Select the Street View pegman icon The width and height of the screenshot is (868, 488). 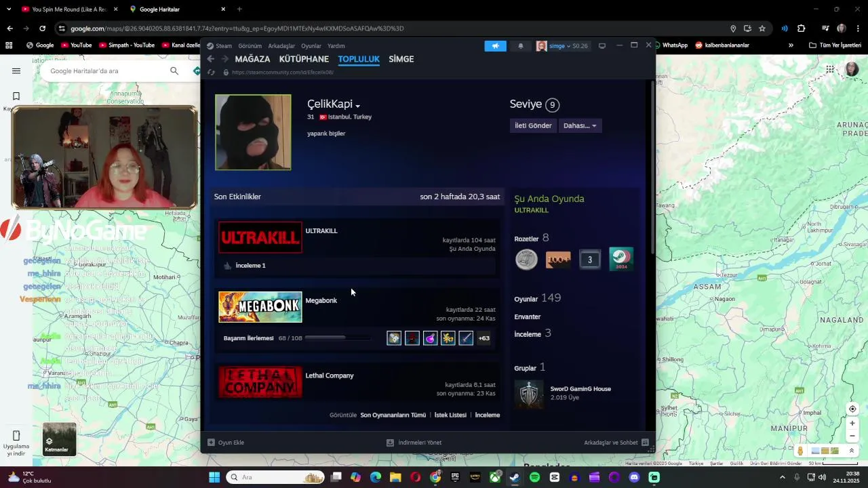click(x=800, y=451)
